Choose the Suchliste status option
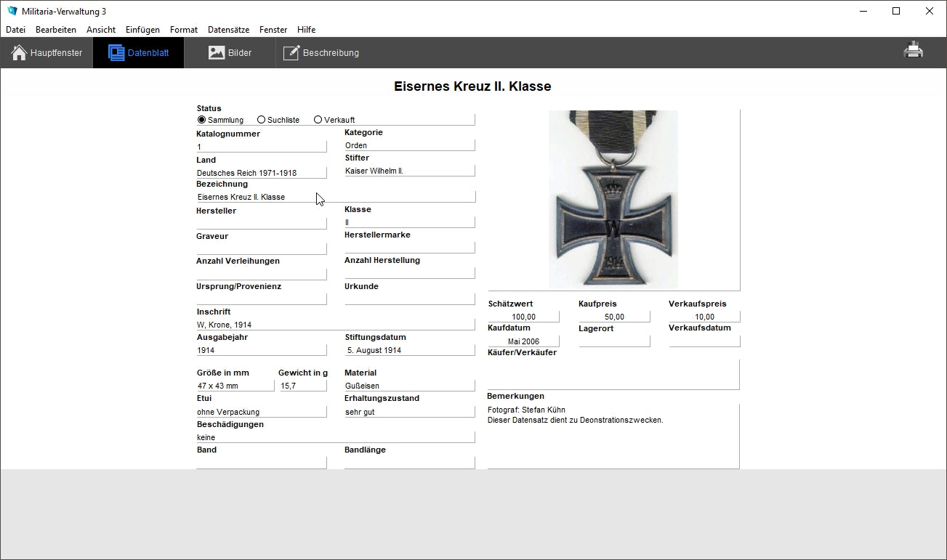This screenshot has height=560, width=947. pos(262,120)
